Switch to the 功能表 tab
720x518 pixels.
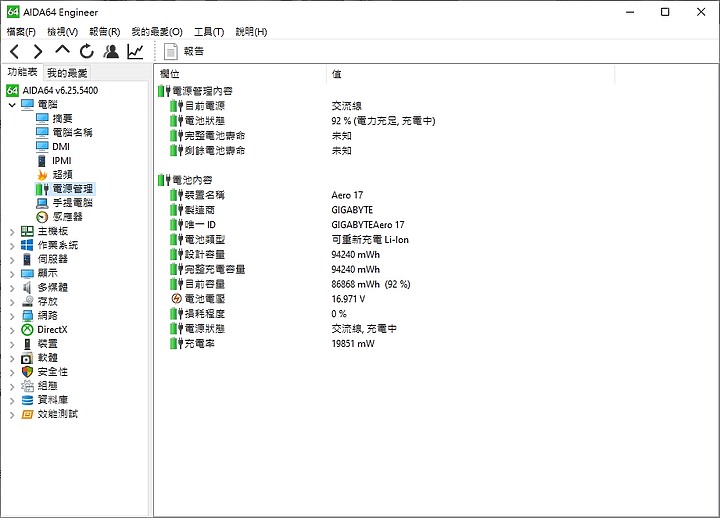coord(22,72)
